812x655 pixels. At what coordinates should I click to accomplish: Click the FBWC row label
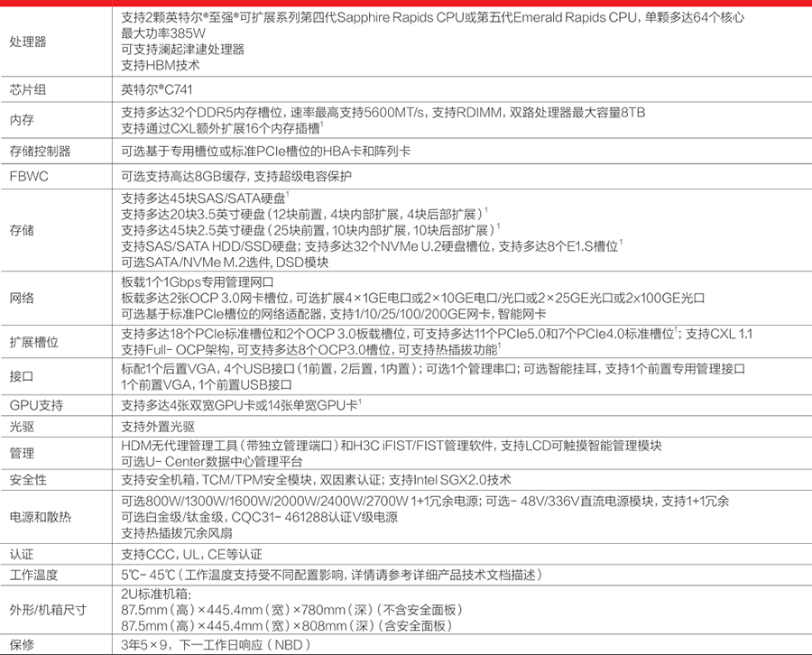(x=29, y=177)
